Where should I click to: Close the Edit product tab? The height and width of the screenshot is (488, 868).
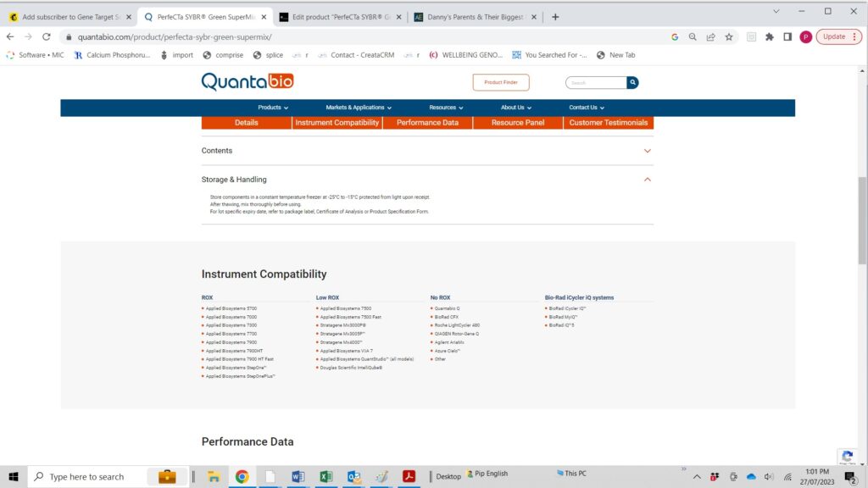(x=398, y=17)
